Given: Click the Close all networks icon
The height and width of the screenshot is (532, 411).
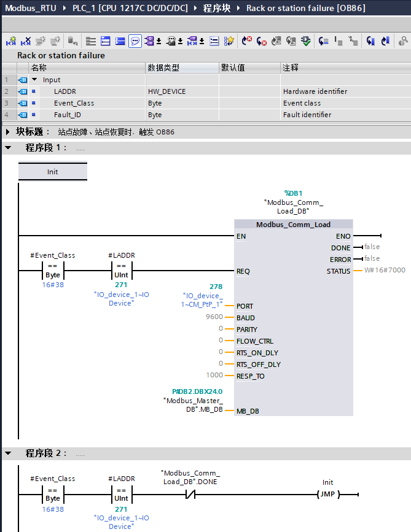Looking at the screenshot, I should point(105,41).
